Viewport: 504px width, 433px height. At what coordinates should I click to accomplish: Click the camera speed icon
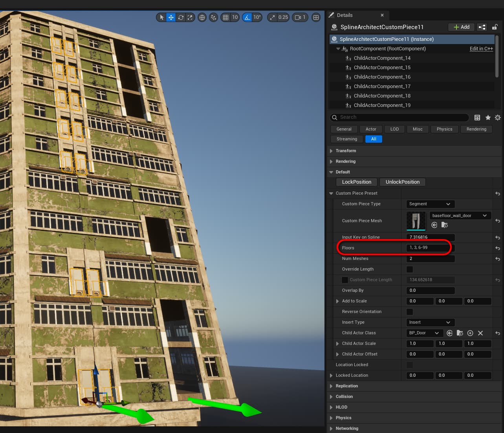point(298,17)
